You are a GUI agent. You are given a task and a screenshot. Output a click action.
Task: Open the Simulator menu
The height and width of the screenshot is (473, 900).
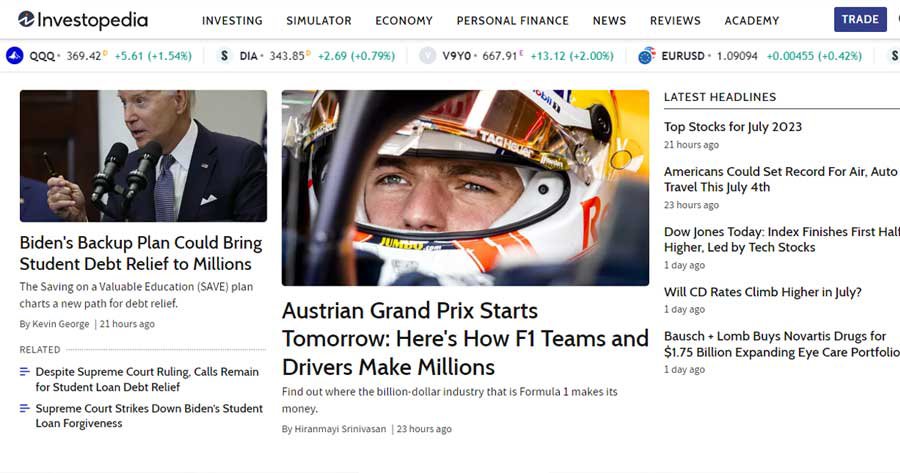click(x=319, y=20)
